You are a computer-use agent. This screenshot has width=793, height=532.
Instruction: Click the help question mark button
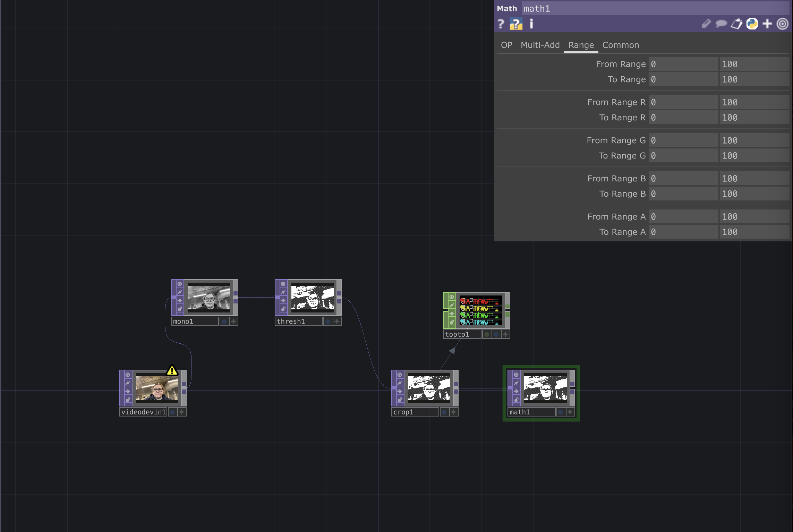point(501,24)
